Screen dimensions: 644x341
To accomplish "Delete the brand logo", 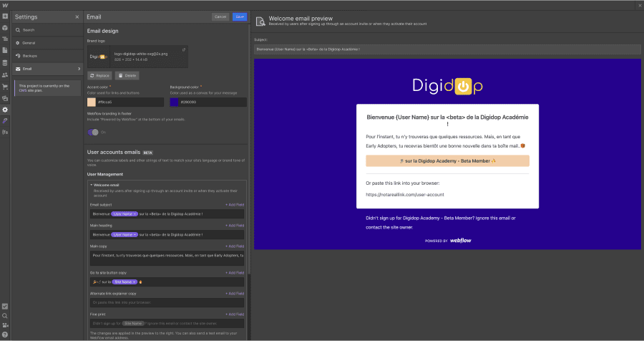I will tap(127, 76).
